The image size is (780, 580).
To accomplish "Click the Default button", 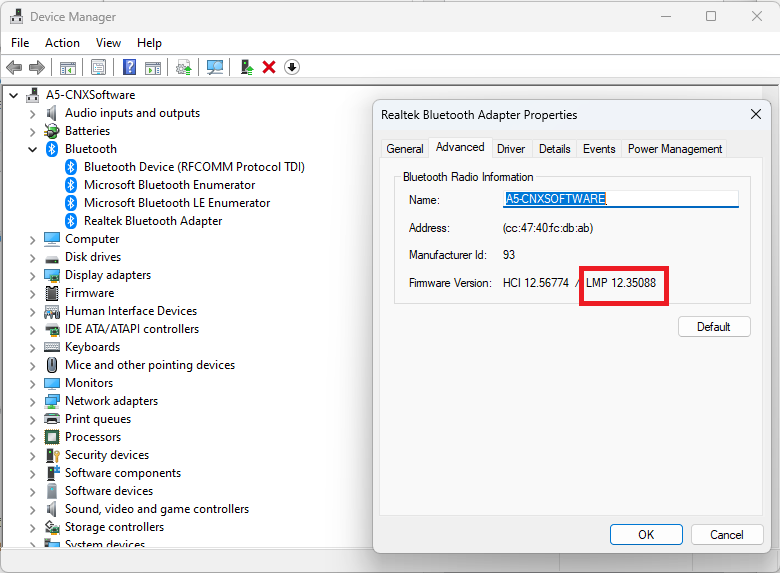I will pos(714,327).
